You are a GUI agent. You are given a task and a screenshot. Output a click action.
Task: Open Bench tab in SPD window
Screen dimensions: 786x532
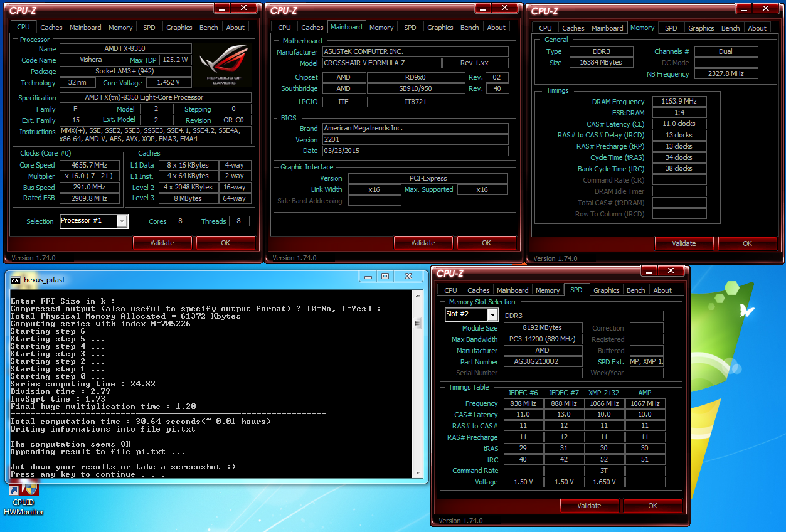(636, 290)
